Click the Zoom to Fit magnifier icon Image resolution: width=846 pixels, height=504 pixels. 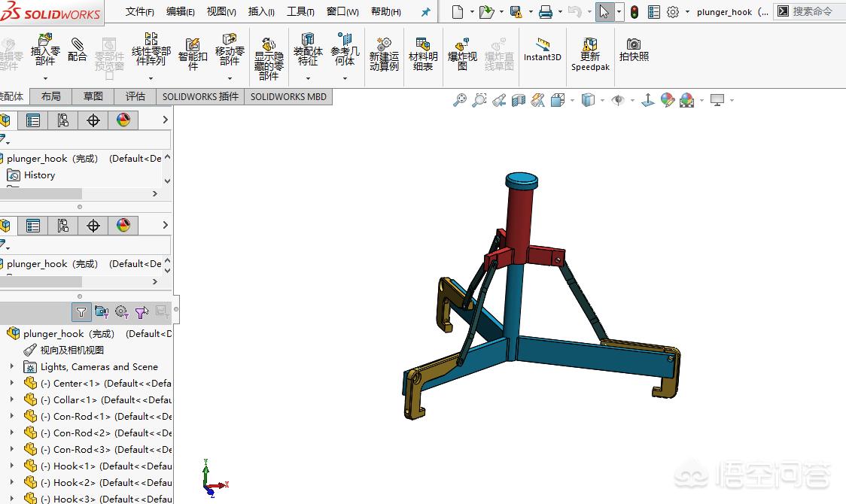(460, 100)
